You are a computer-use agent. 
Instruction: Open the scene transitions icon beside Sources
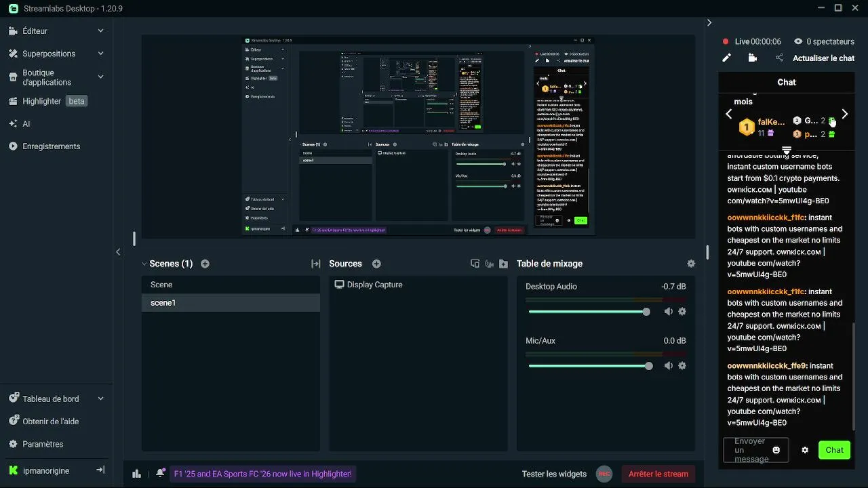(316, 264)
